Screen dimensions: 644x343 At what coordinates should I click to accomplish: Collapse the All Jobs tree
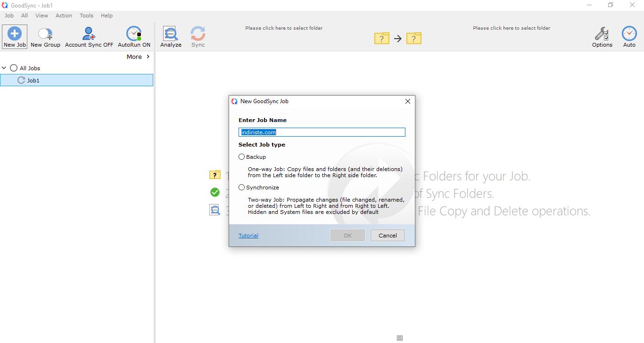(x=4, y=68)
